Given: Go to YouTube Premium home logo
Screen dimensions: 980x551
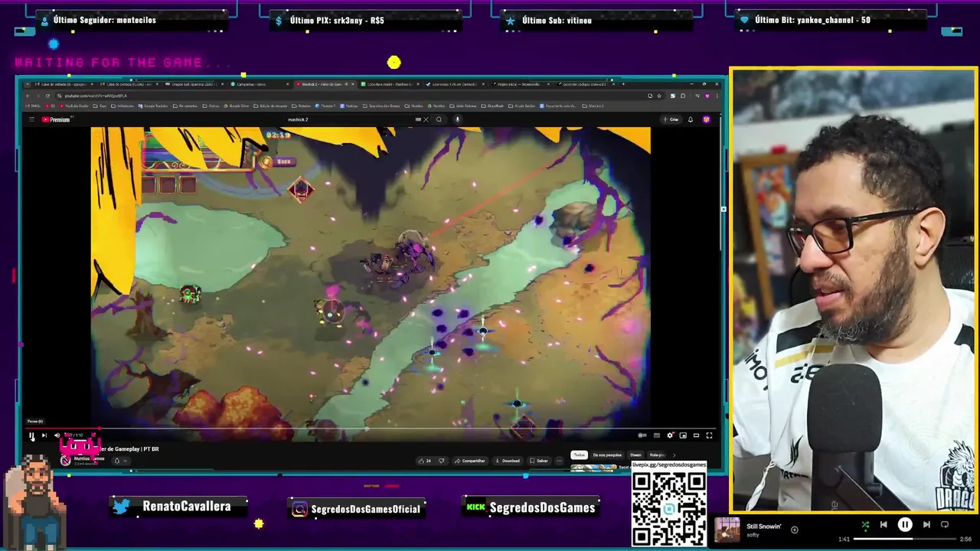Looking at the screenshot, I should click(55, 119).
